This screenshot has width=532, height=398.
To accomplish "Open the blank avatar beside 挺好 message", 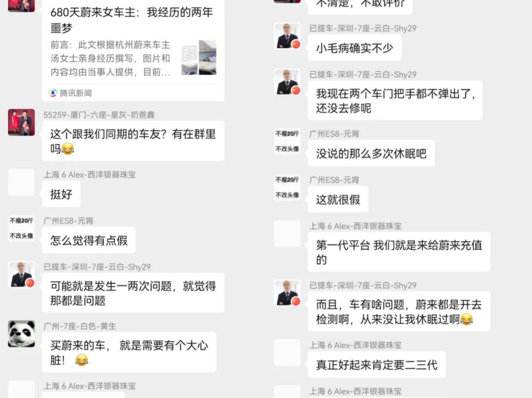I will click(21, 182).
